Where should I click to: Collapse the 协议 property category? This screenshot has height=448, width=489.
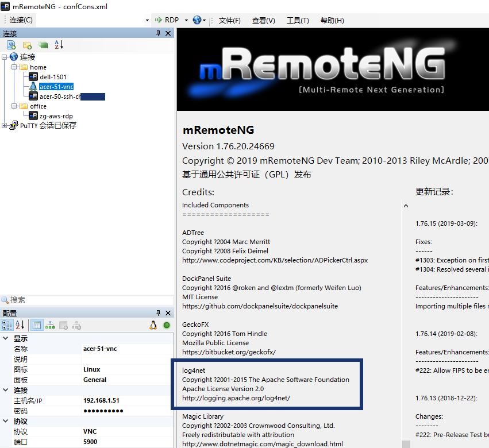(6, 421)
